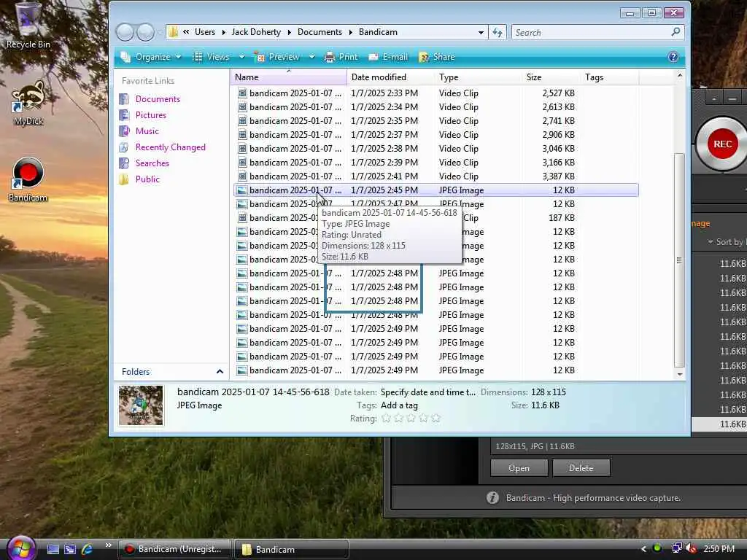This screenshot has height=560, width=747.
Task: Open Recently Changed favorite link
Action: coord(171,147)
